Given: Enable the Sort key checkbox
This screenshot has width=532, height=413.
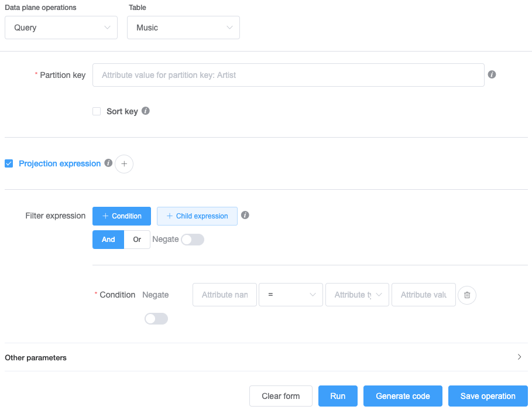Looking at the screenshot, I should [x=97, y=111].
